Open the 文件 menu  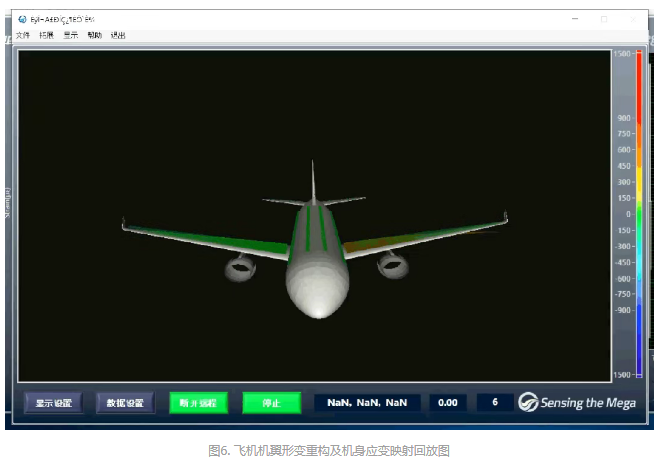coord(23,35)
